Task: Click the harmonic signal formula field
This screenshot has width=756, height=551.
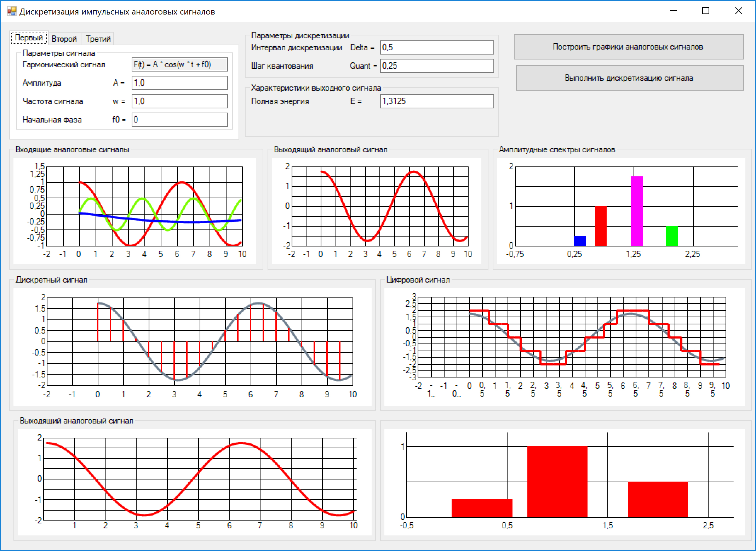Action: [x=179, y=64]
